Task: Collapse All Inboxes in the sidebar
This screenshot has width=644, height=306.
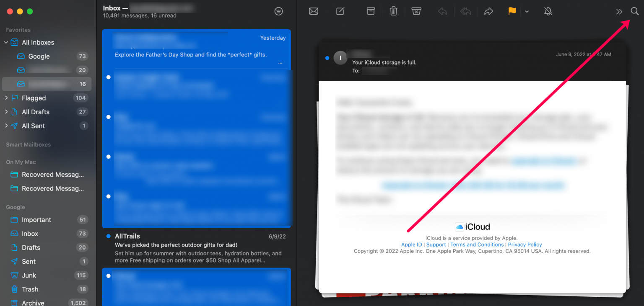Action: pyautogui.click(x=6, y=42)
